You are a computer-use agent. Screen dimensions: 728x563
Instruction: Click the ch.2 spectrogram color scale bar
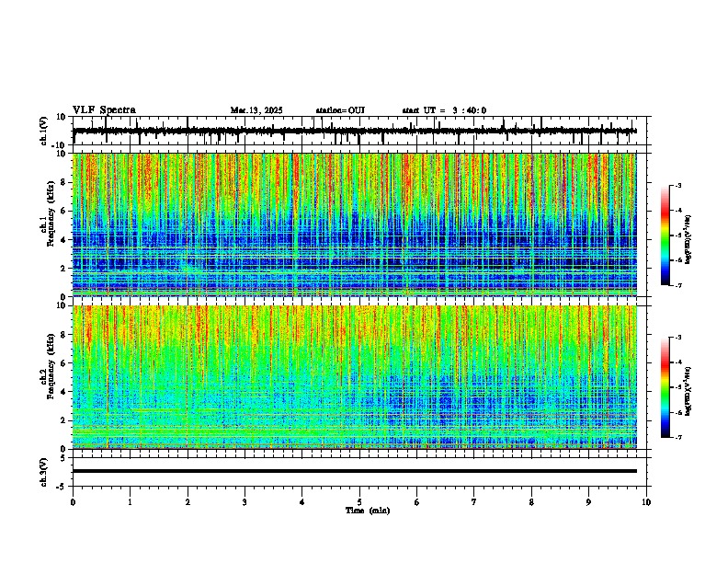pyautogui.click(x=665, y=387)
